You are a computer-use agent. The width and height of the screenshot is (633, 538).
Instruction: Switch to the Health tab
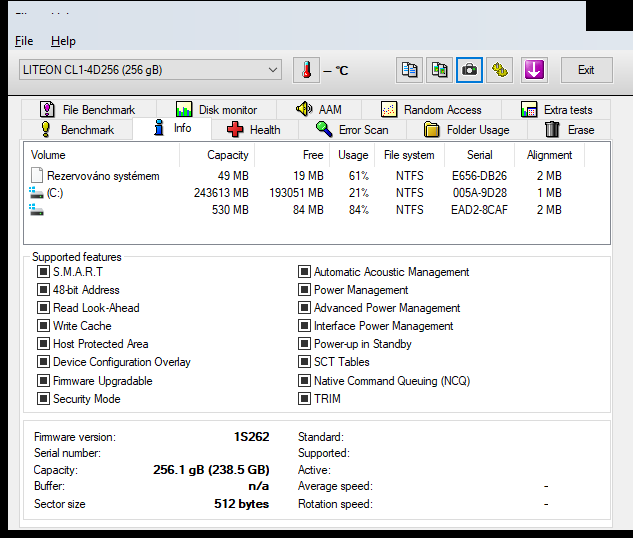coord(254,130)
